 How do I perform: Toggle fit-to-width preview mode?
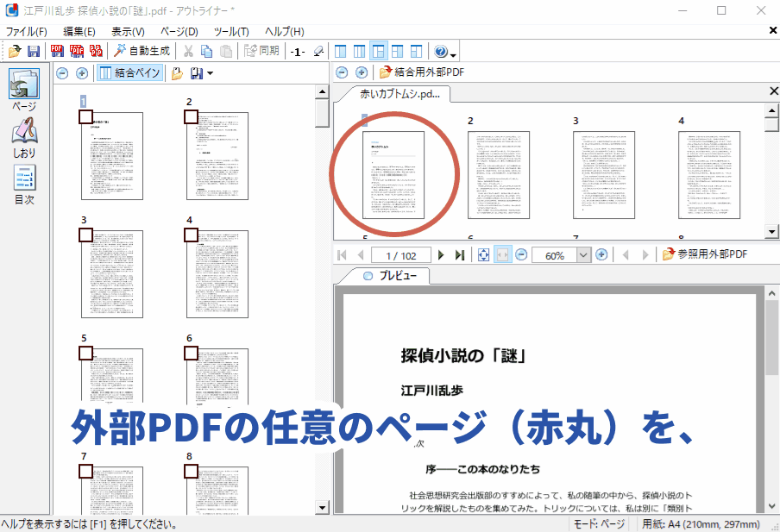click(x=502, y=254)
